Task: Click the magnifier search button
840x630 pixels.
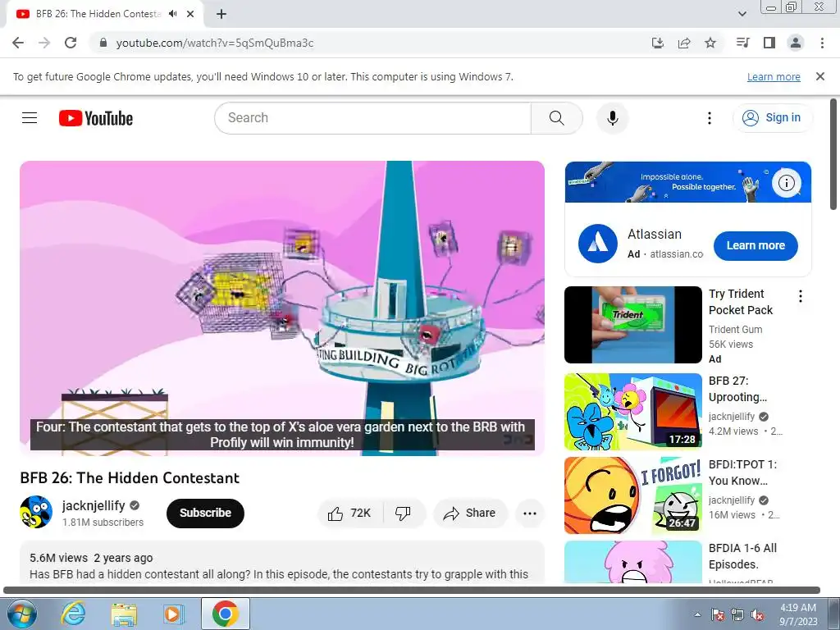Action: click(557, 118)
